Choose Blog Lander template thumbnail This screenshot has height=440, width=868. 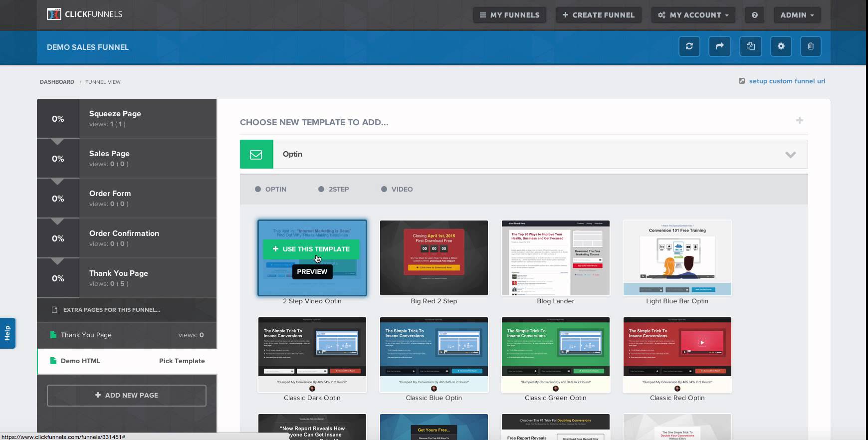(556, 258)
